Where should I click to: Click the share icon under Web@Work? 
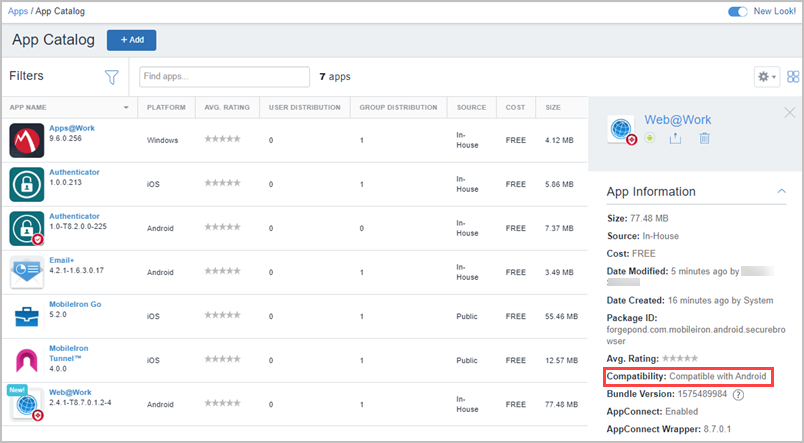coord(675,138)
